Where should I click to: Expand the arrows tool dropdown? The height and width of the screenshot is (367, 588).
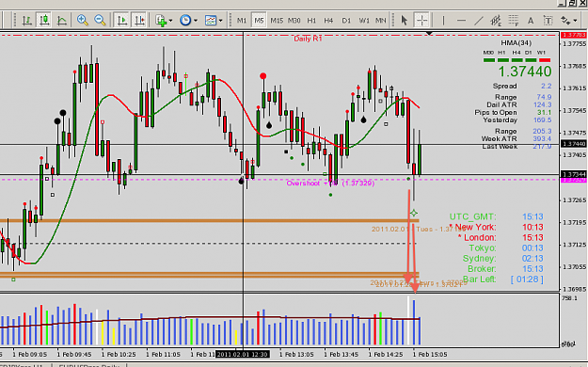pyautogui.click(x=575, y=21)
